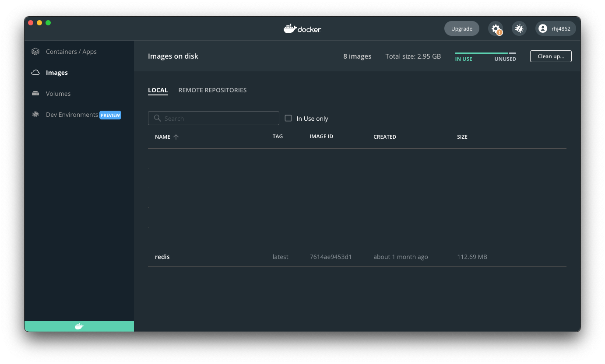This screenshot has width=605, height=364.
Task: Click size value 112.69 MB
Action: click(472, 257)
